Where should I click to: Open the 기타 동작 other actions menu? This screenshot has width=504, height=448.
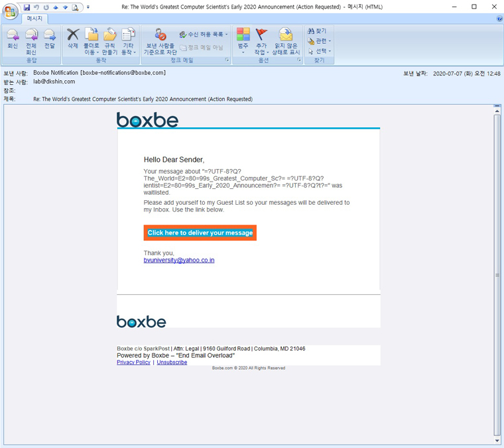[128, 41]
